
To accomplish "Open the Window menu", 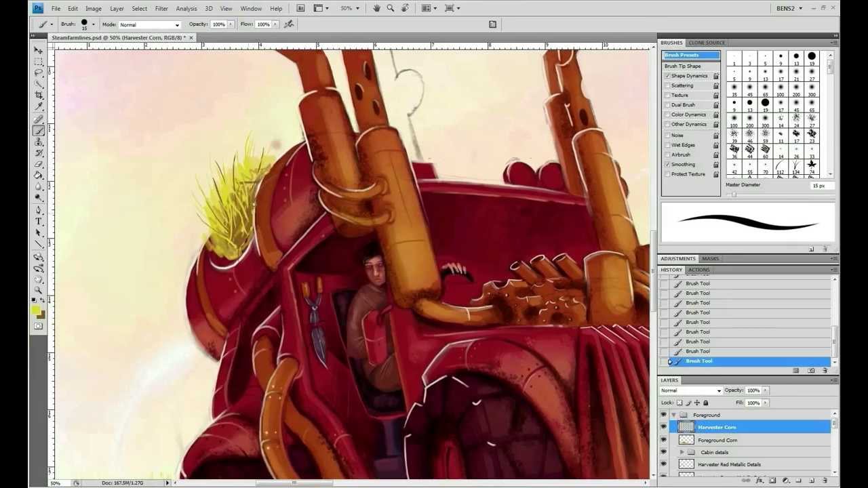I will [251, 9].
